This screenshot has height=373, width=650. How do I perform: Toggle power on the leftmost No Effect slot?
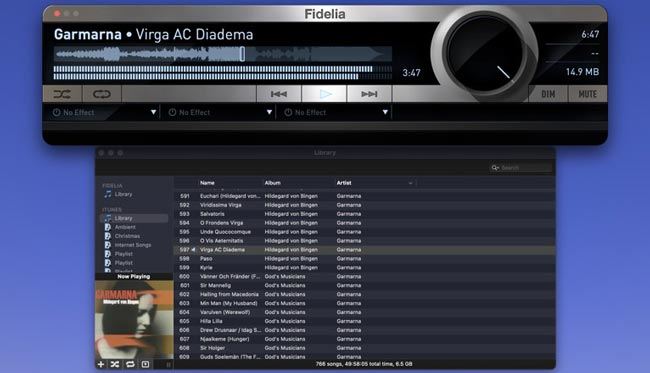coord(56,112)
